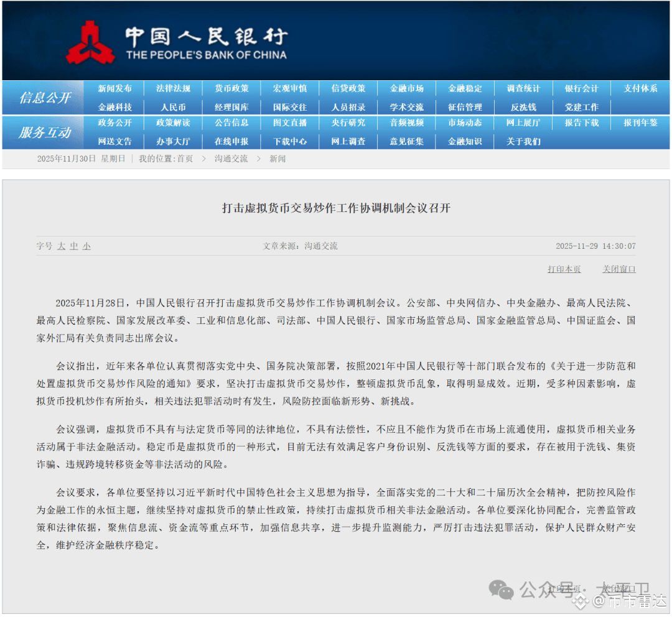Open the 新闻发布 menu item
The width and height of the screenshot is (672, 617).
click(x=115, y=88)
